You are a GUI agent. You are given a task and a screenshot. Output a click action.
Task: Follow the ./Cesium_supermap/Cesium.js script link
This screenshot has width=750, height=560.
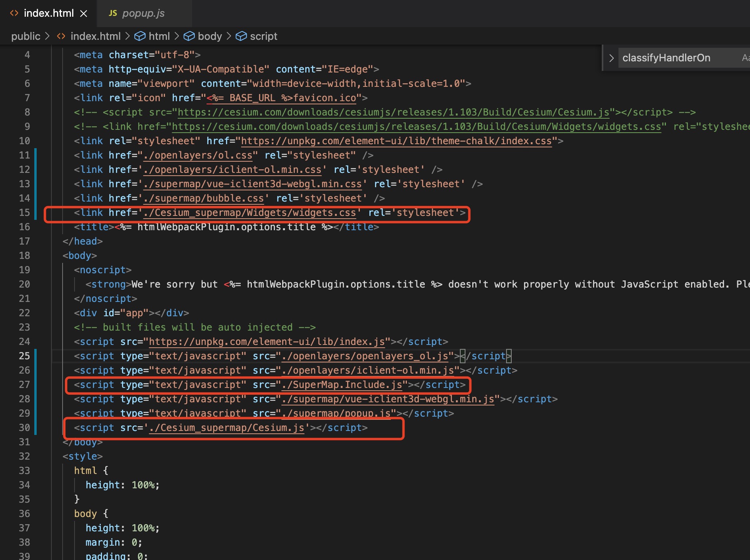(226, 428)
